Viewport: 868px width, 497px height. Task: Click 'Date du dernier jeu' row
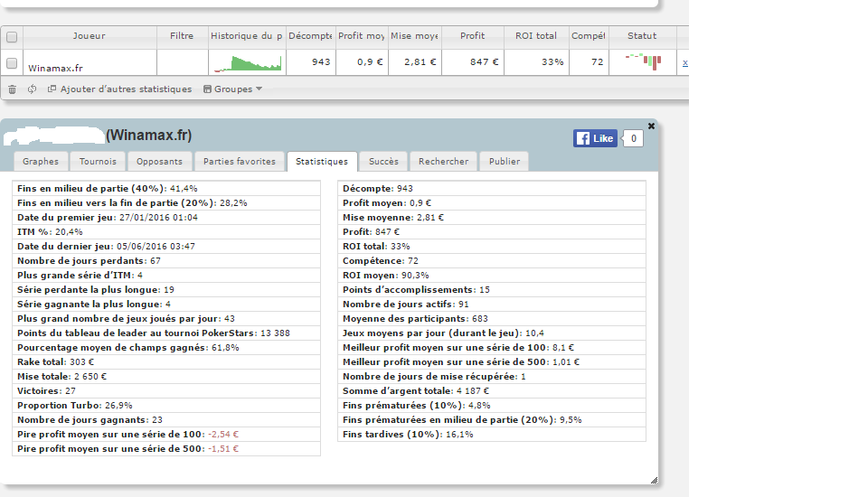pos(166,247)
